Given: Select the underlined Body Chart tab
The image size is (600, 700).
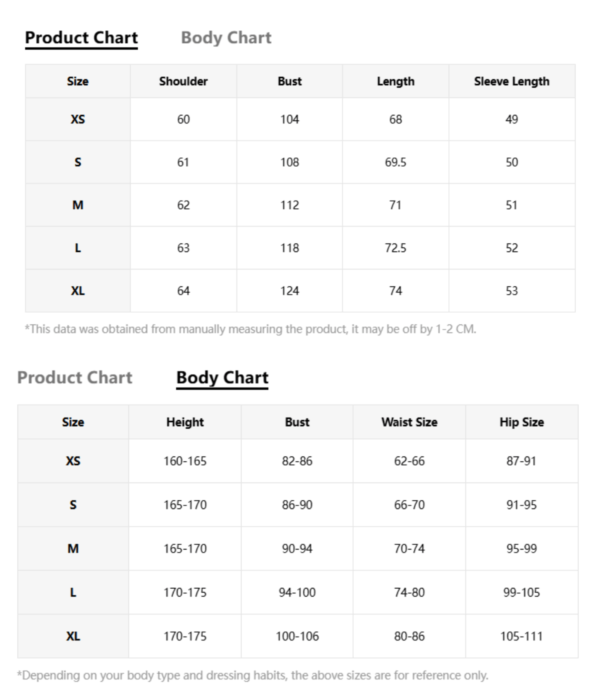Looking at the screenshot, I should point(222,378).
